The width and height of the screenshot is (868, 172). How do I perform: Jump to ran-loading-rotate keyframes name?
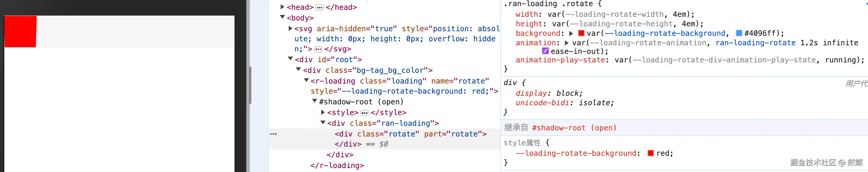(755, 43)
